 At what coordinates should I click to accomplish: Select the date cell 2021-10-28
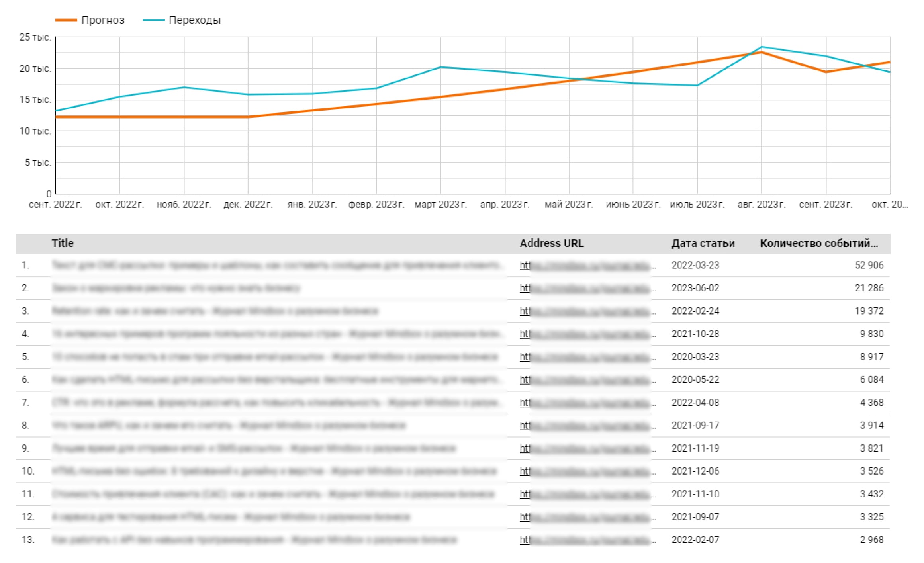click(x=695, y=334)
